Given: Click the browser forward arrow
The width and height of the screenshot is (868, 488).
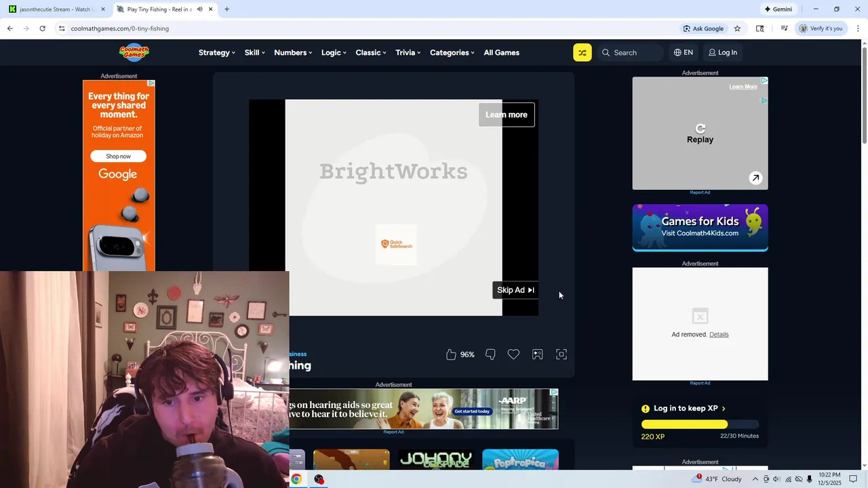Looking at the screenshot, I should pyautogui.click(x=26, y=28).
